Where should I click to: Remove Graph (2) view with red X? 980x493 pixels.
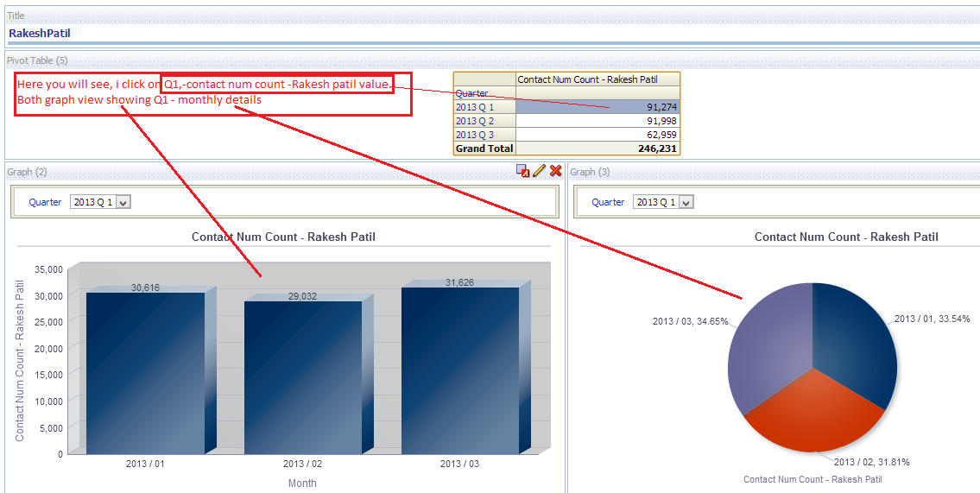[555, 171]
